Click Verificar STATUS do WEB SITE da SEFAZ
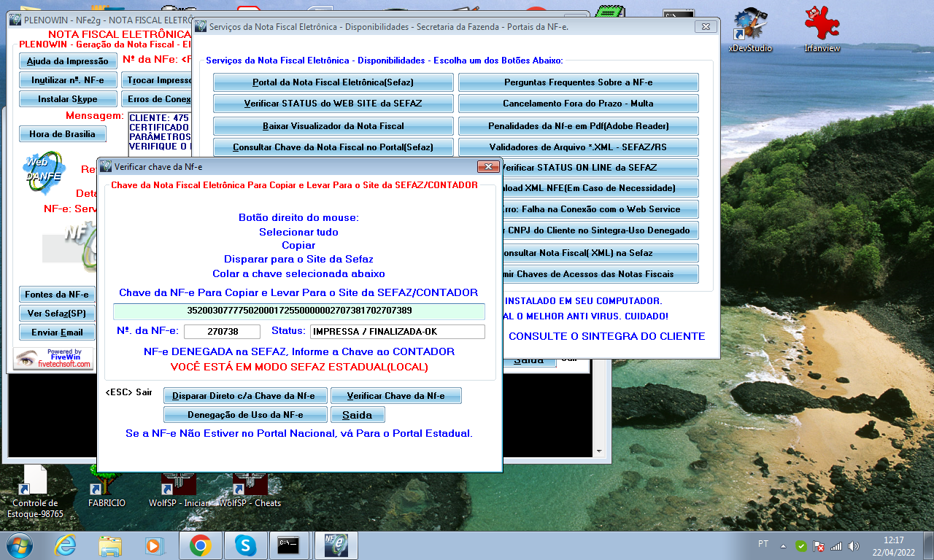The image size is (934, 560). (x=333, y=104)
